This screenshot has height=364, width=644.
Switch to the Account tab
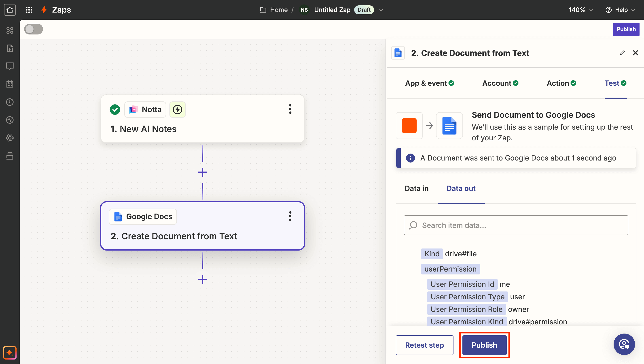(500, 83)
